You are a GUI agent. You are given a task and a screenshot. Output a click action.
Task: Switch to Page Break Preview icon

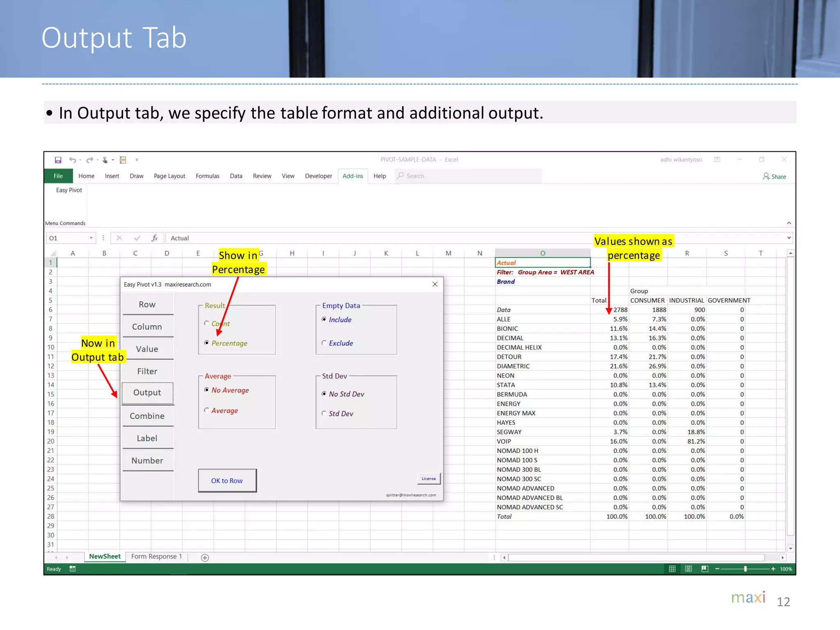705,569
